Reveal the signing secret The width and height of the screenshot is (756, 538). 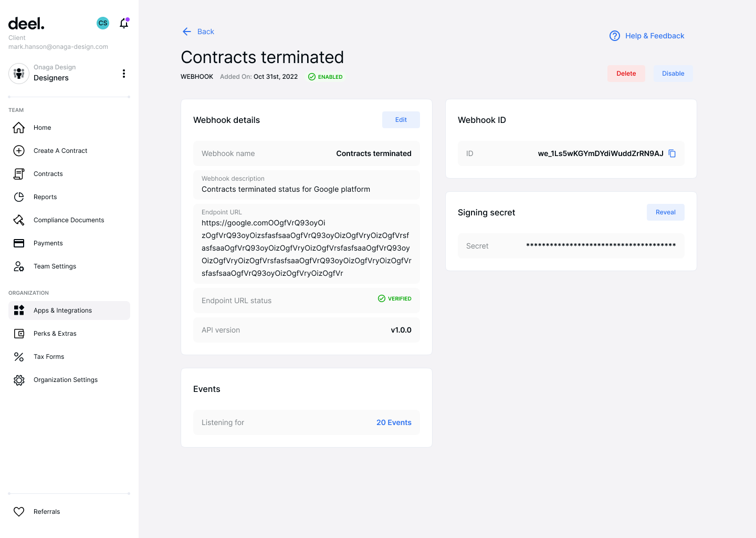pos(666,212)
